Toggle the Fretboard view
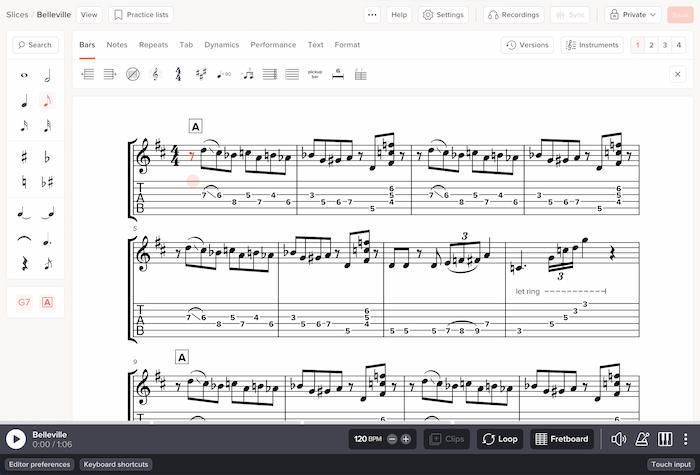This screenshot has height=475, width=700. click(x=561, y=439)
